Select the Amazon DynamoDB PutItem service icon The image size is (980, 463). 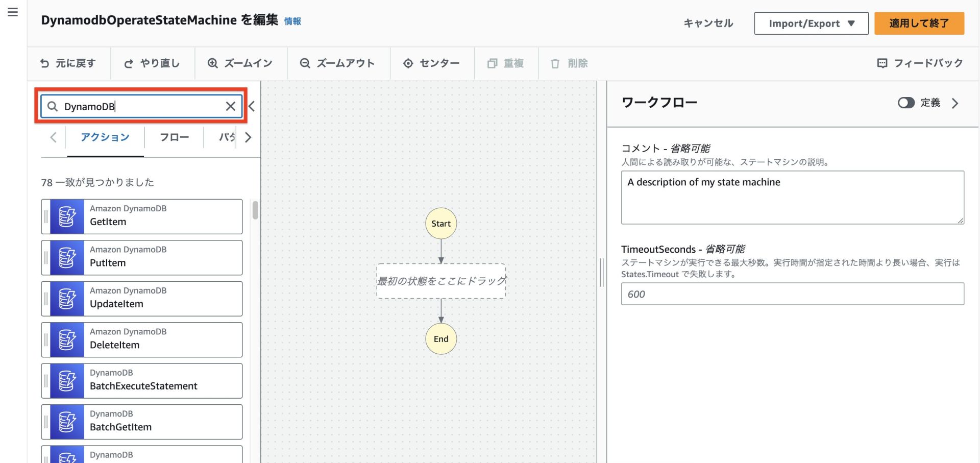[66, 257]
